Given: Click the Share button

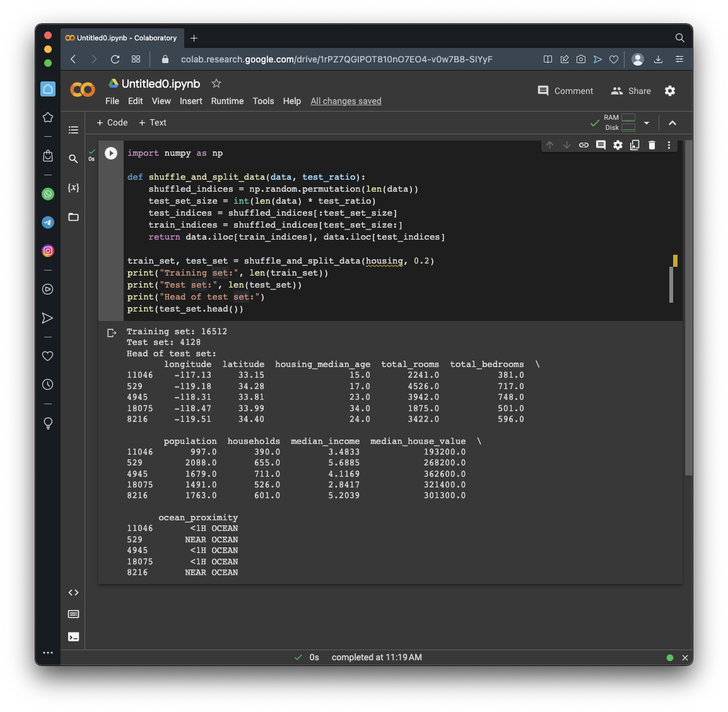Looking at the screenshot, I should click(631, 91).
